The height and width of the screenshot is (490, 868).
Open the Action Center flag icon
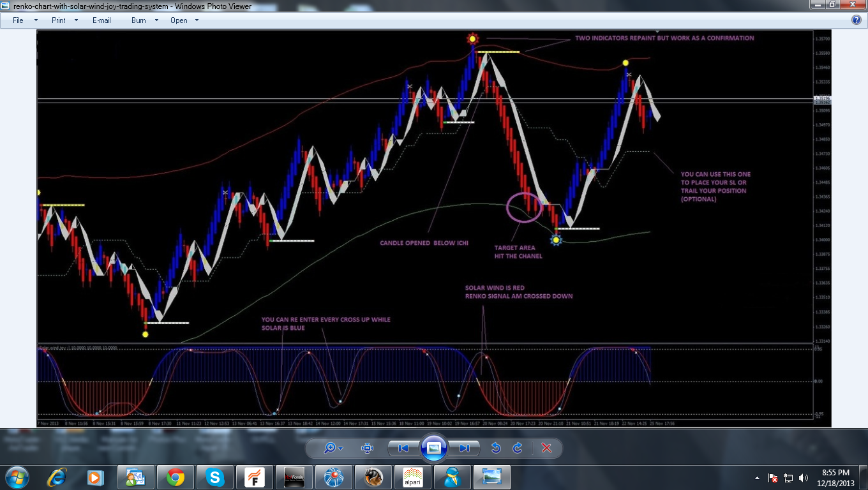point(773,477)
